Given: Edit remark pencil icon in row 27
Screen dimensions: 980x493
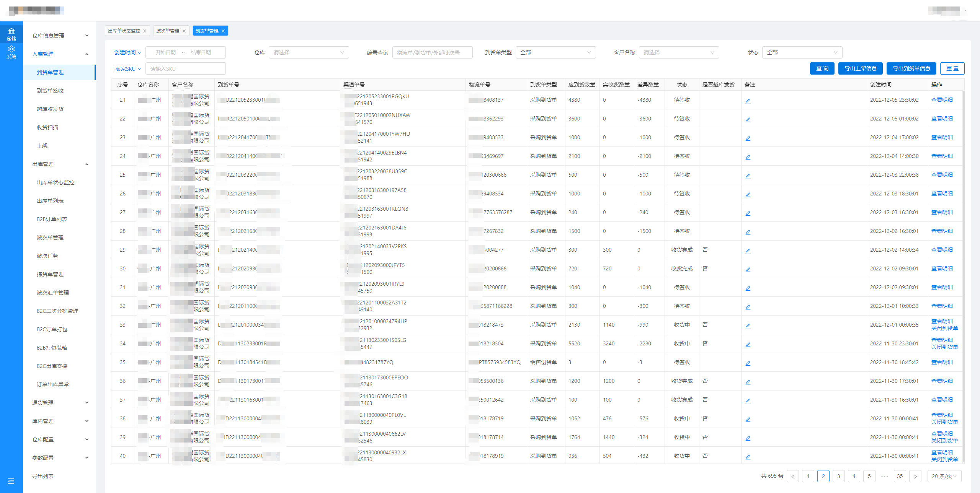Looking at the screenshot, I should (x=748, y=213).
